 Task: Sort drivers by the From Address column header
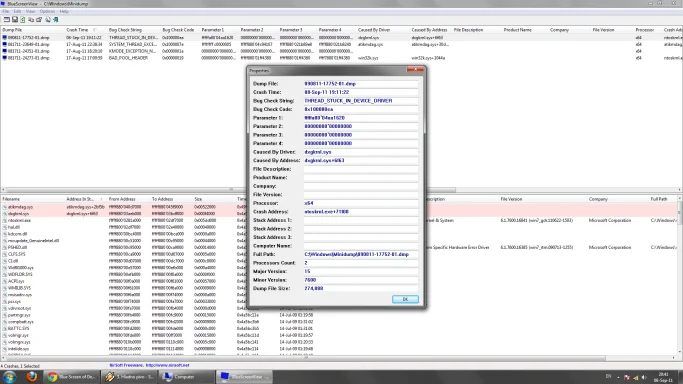128,199
